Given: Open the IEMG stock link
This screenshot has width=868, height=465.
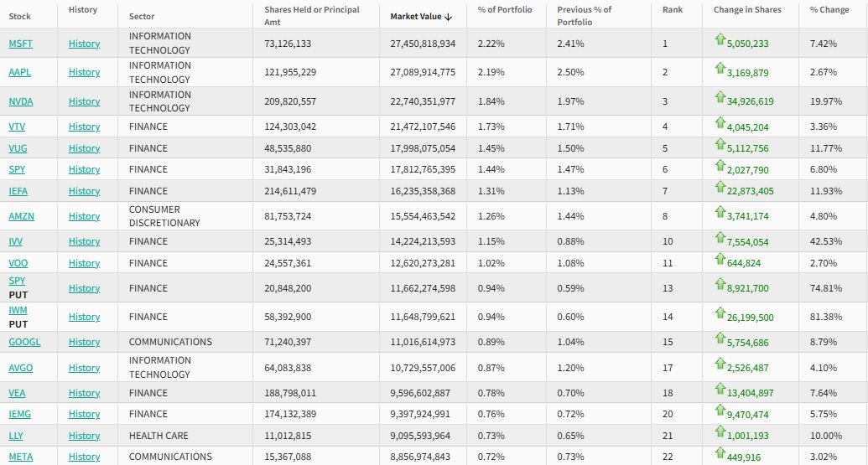Looking at the screenshot, I should (20, 414).
